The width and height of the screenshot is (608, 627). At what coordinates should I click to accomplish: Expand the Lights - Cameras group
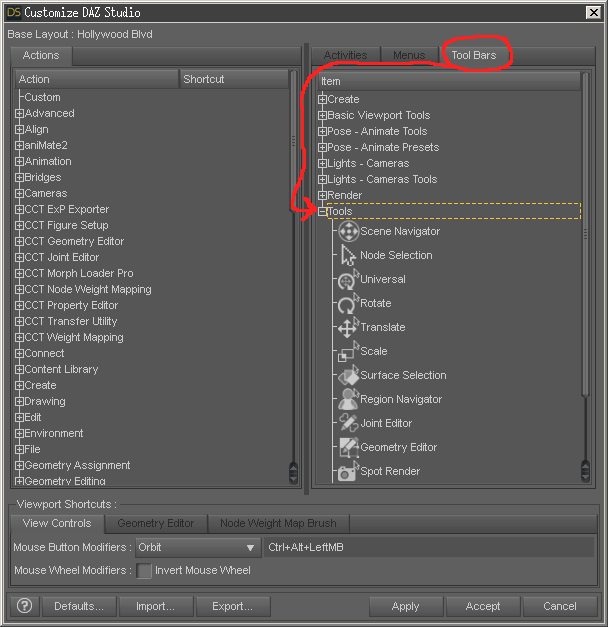pos(322,164)
